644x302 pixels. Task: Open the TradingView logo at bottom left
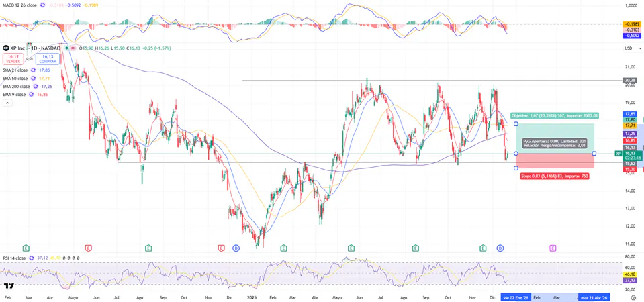pyautogui.click(x=9, y=286)
